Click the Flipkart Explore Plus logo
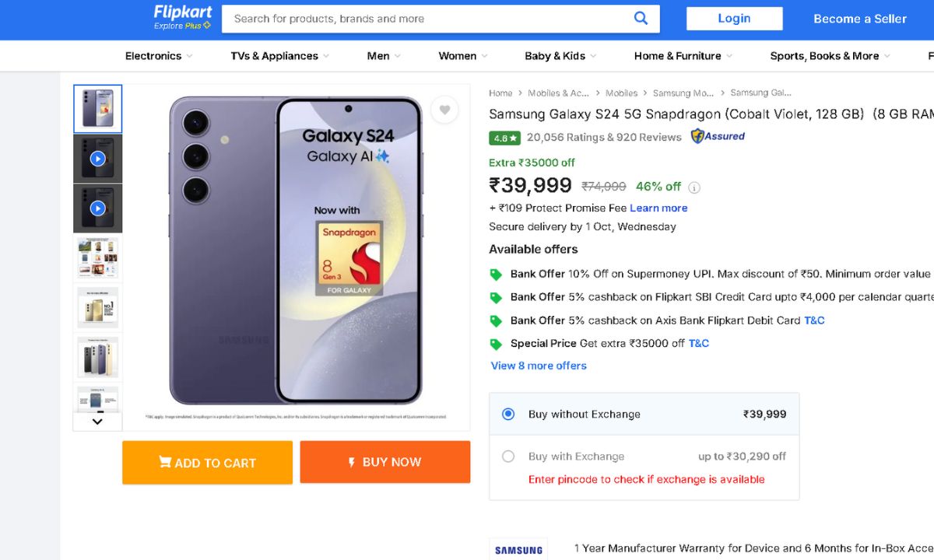 click(x=183, y=17)
